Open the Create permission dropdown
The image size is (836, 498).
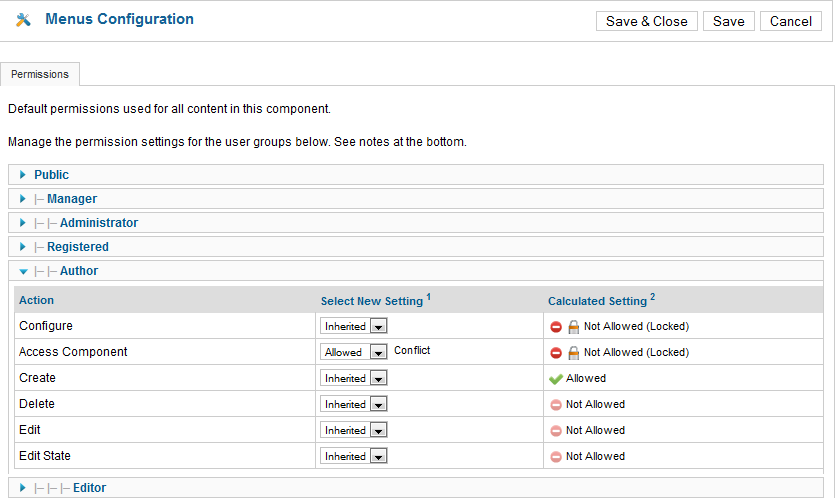coord(353,378)
